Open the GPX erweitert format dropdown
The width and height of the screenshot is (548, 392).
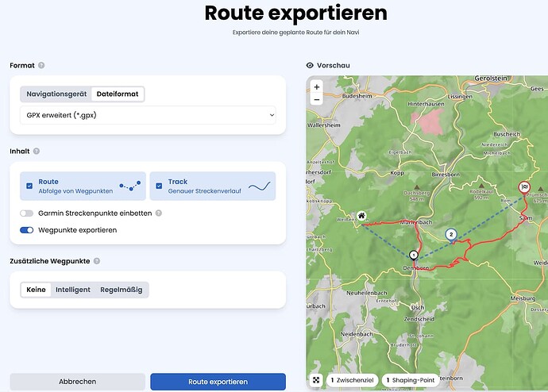pyautogui.click(x=148, y=115)
